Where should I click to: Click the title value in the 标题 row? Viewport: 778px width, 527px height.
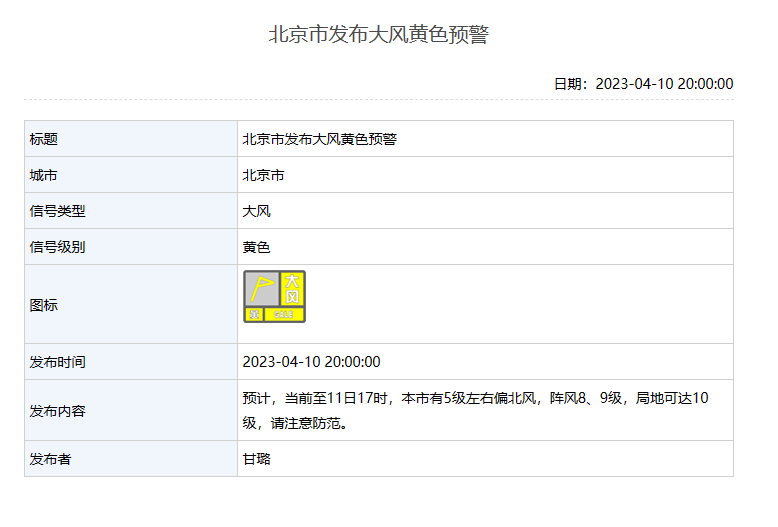pos(319,139)
